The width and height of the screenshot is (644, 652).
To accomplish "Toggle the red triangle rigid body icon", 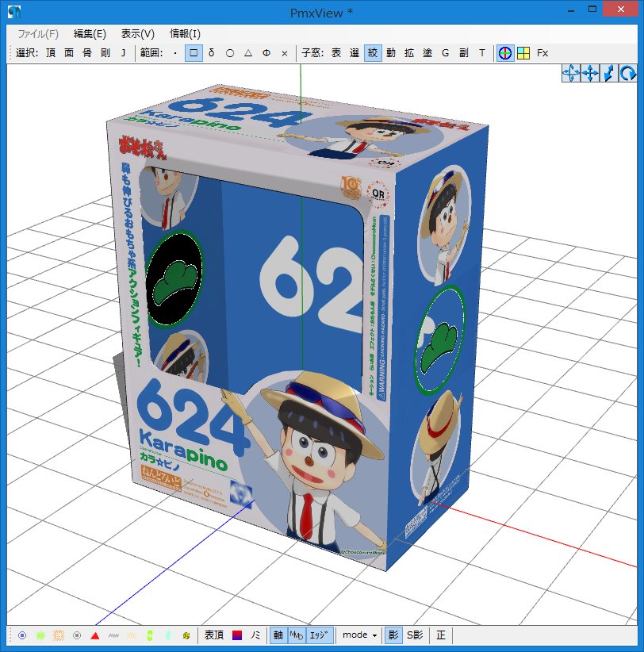I will [95, 635].
